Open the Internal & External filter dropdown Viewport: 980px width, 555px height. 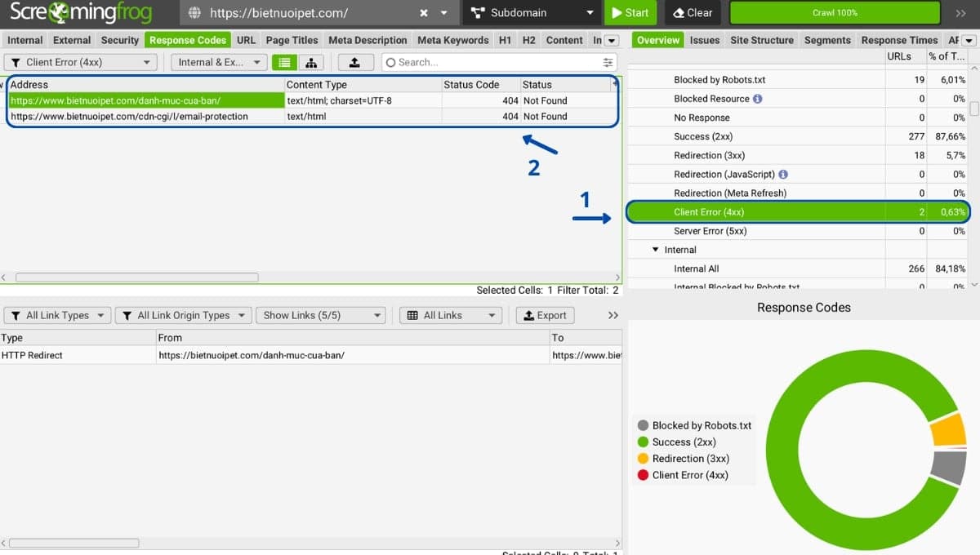coord(219,62)
